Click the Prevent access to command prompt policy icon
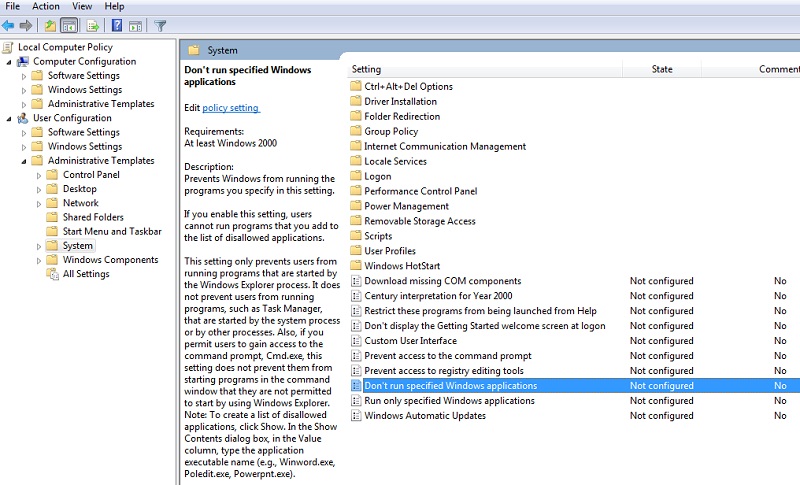The image size is (800, 485). [x=356, y=355]
